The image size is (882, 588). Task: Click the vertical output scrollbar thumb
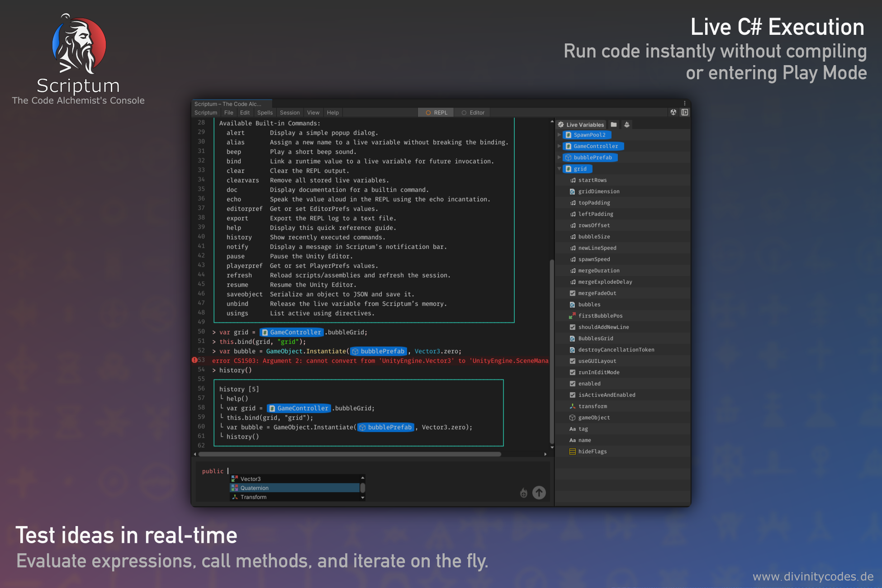(x=552, y=351)
